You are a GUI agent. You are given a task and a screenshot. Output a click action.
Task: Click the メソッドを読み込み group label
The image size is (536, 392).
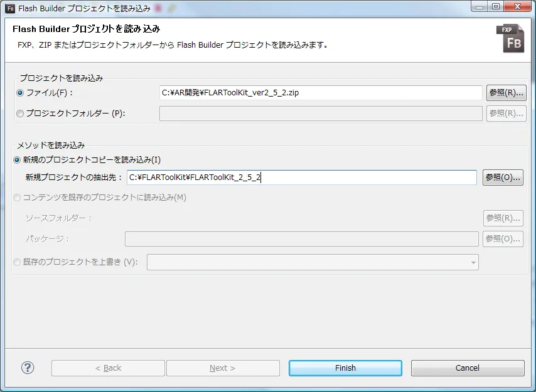(x=51, y=146)
